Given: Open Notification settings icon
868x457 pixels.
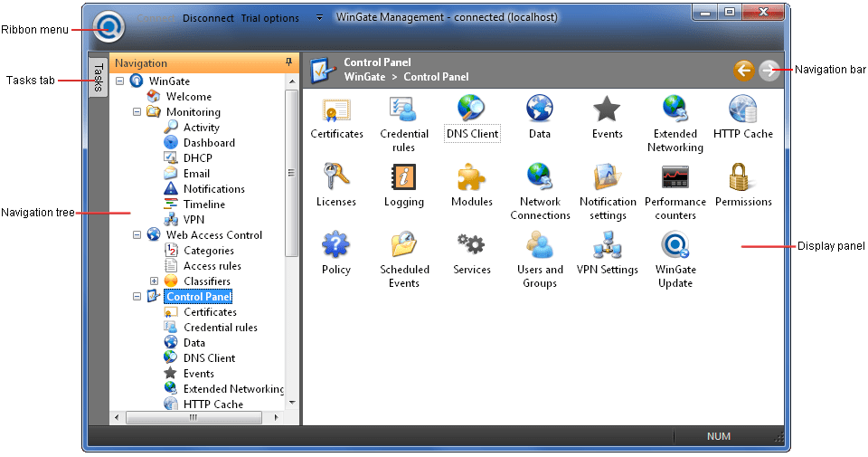Looking at the screenshot, I should pyautogui.click(x=608, y=176).
